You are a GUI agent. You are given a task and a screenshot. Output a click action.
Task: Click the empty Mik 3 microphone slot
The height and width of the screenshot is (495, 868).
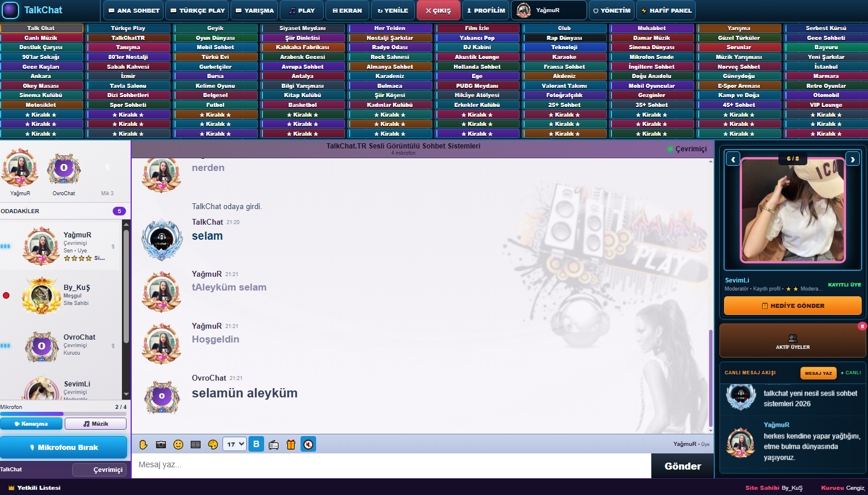point(107,169)
